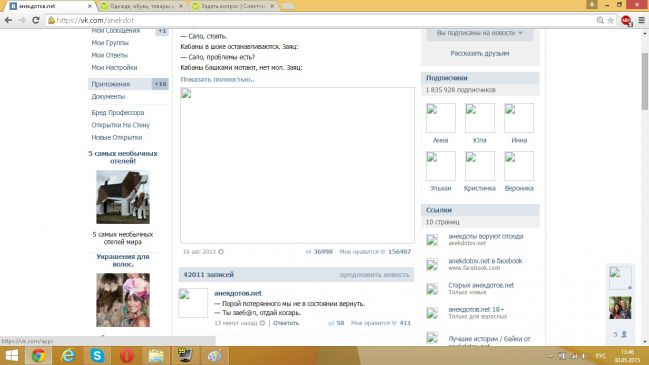The image size is (649, 365).
Task: Share the post with 36998 reposts
Action: coord(319,252)
